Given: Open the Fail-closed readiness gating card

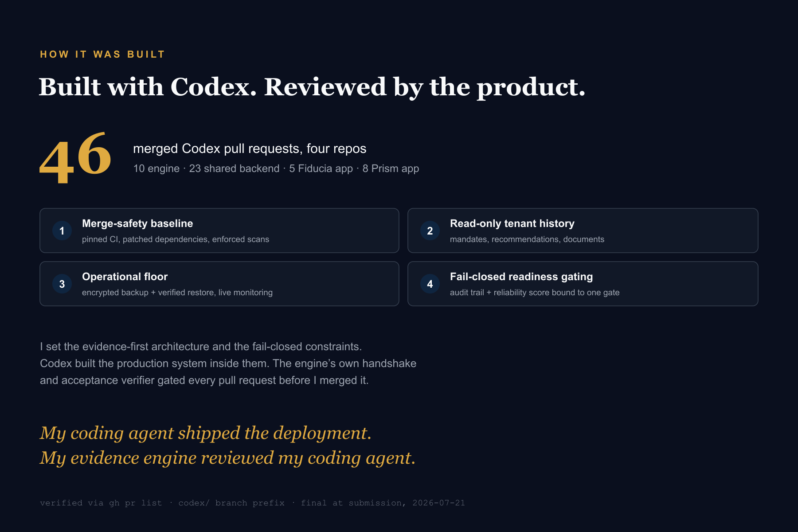Looking at the screenshot, I should tap(583, 284).
